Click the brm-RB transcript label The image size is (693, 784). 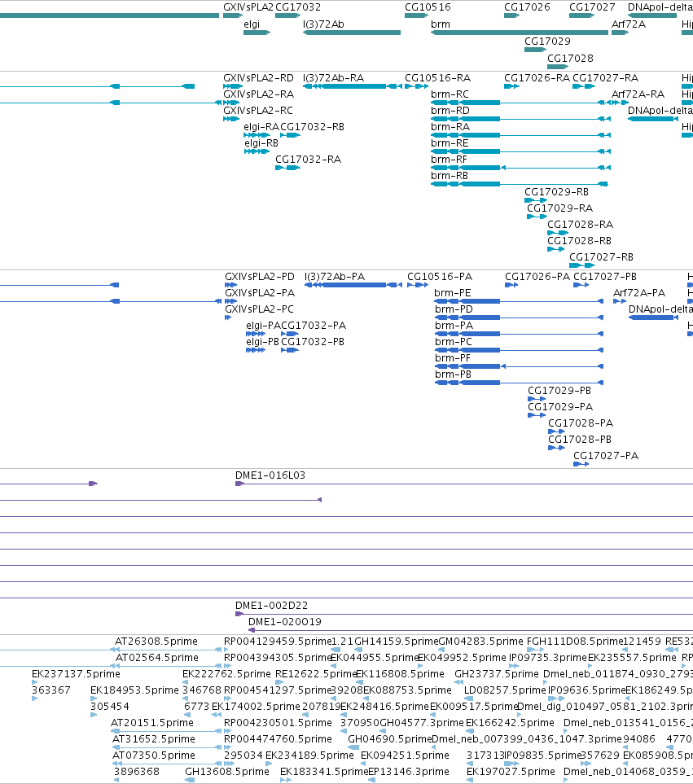click(450, 176)
